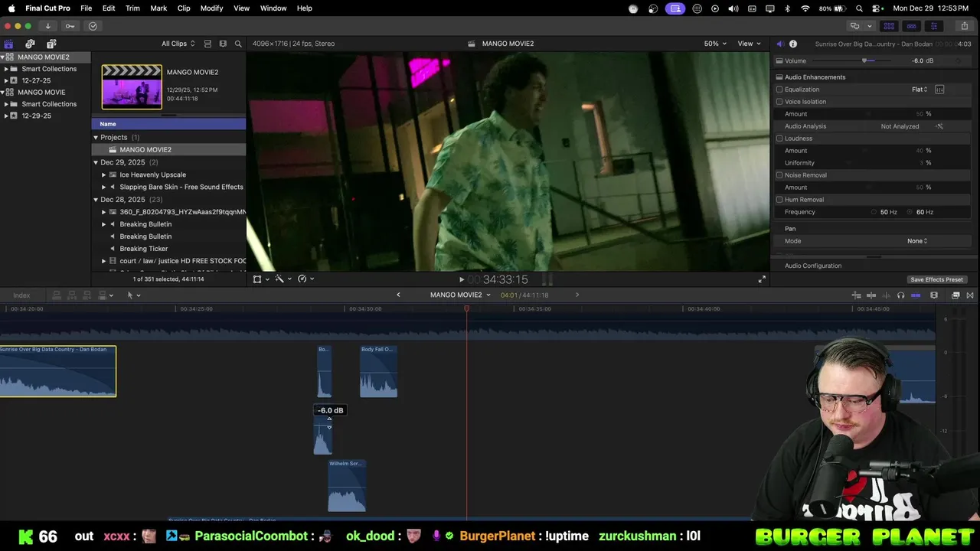Open the Transitions browser icon
The height and width of the screenshot is (551, 980).
point(971,295)
